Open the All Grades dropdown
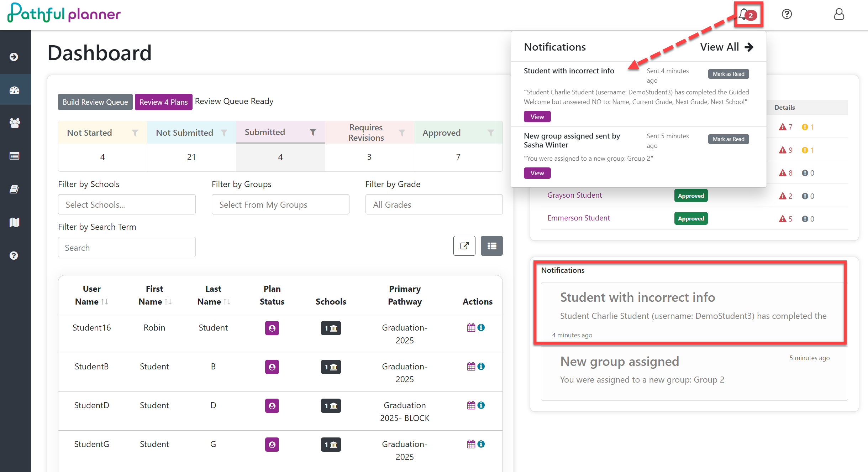868x472 pixels. point(434,204)
